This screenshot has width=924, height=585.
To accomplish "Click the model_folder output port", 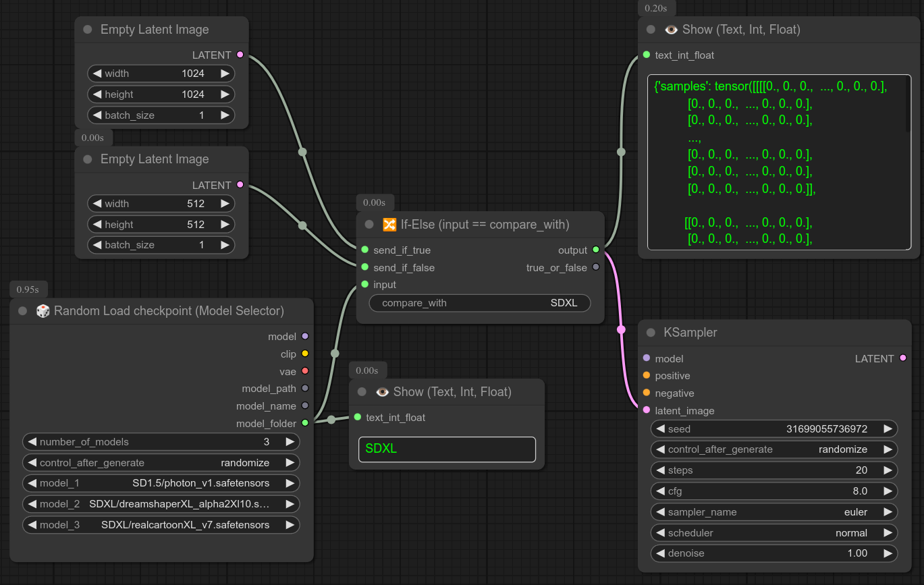I will pyautogui.click(x=305, y=423).
